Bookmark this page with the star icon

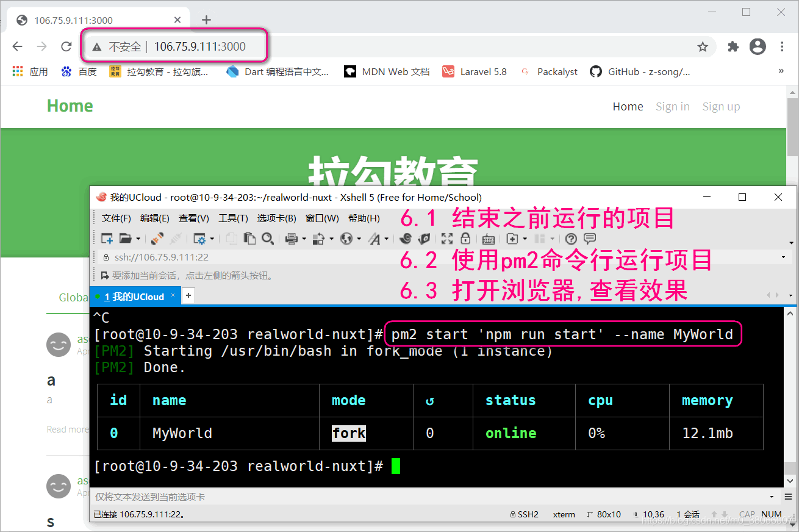[x=703, y=46]
